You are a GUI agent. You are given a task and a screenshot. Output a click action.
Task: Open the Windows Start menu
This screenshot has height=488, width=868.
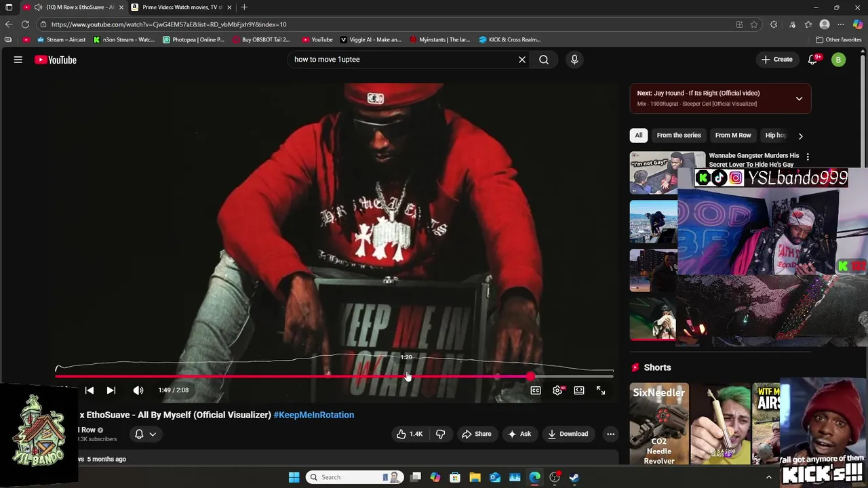coord(294,477)
